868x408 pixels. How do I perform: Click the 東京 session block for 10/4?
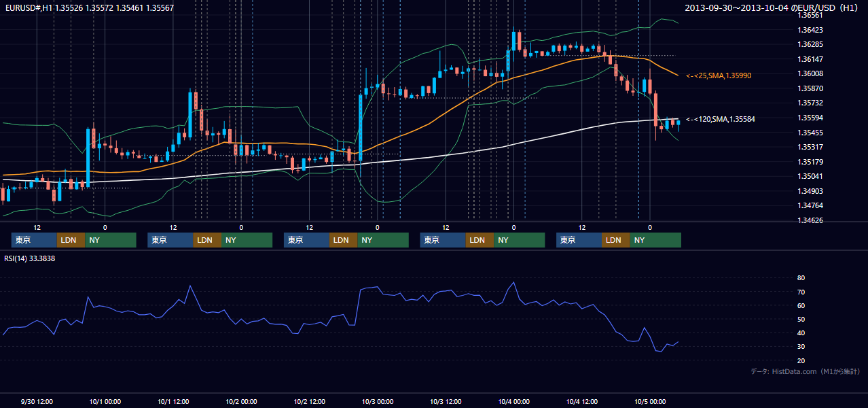(579, 240)
